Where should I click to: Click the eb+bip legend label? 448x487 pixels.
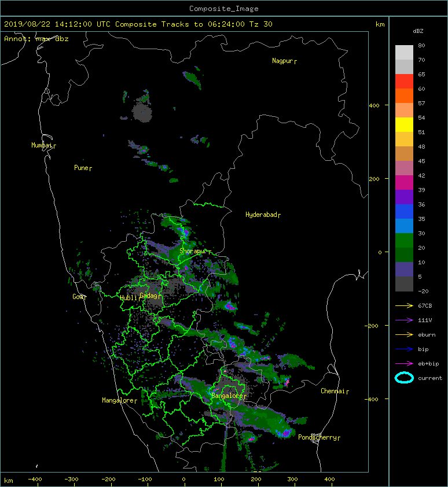tap(428, 364)
